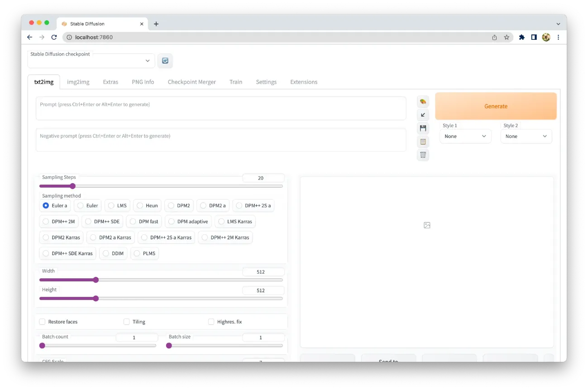Click into the Negative prompt text field
Screen dimensions: 588x390
(x=221, y=140)
